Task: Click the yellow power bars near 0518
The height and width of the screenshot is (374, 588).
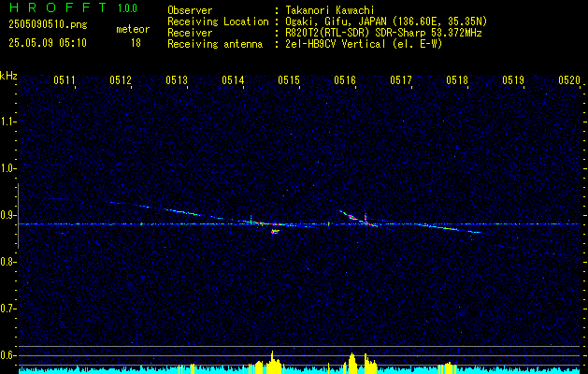Action: pos(447,368)
